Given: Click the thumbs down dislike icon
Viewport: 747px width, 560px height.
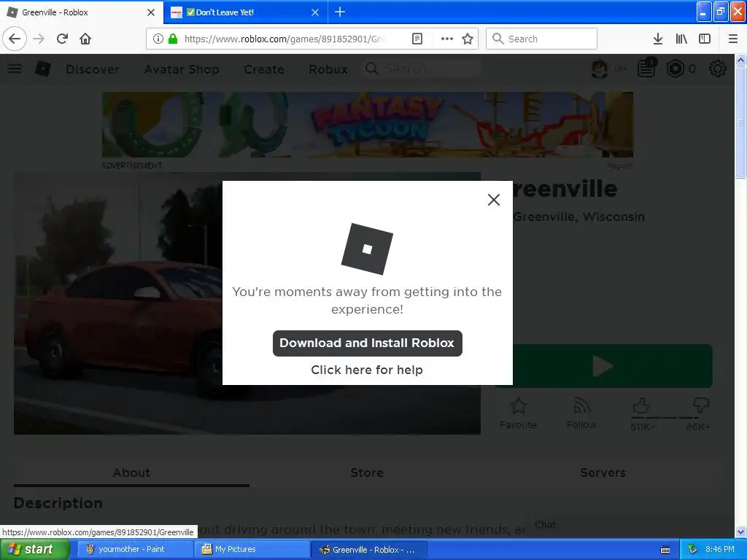Looking at the screenshot, I should tap(701, 406).
